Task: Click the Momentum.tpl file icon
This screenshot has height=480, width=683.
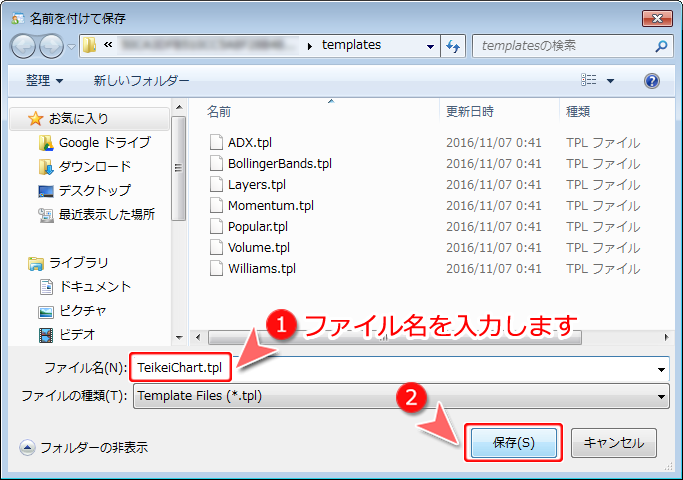Action: [x=216, y=205]
